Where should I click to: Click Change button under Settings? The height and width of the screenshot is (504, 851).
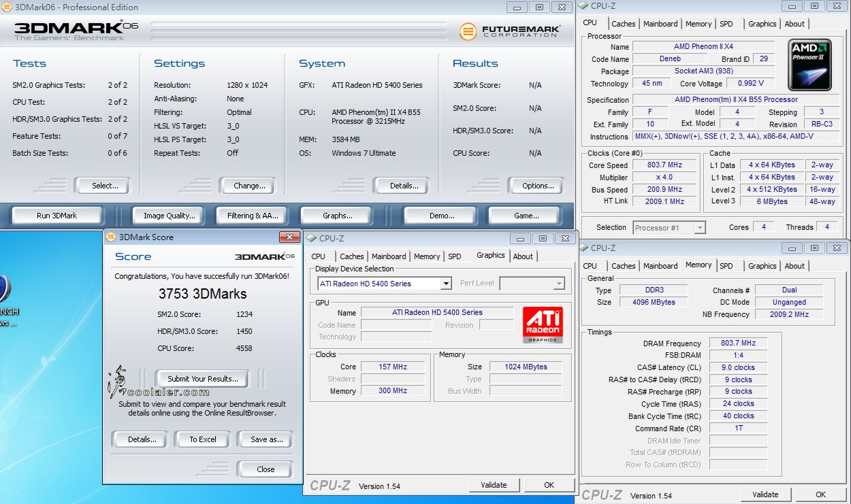click(x=249, y=186)
